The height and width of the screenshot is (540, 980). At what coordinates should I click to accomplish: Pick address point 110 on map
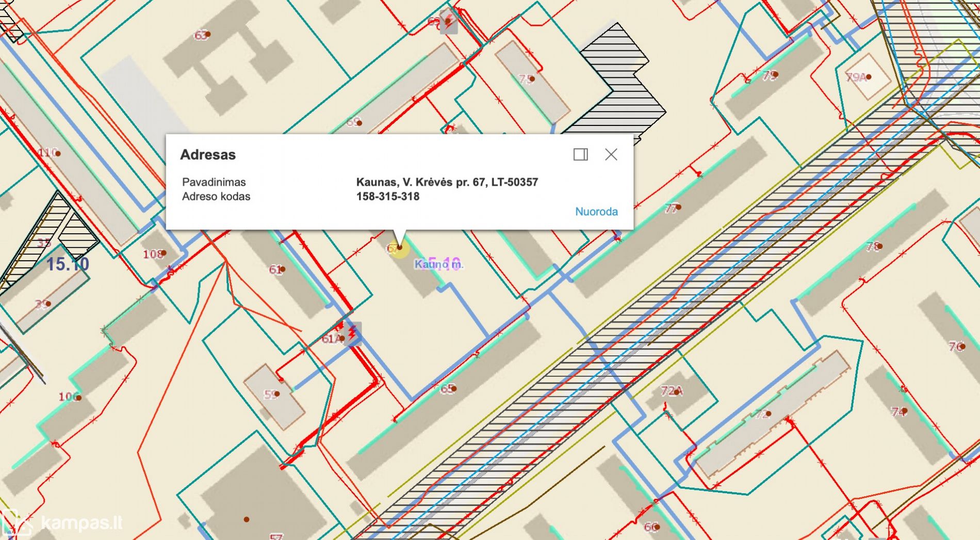point(58,153)
